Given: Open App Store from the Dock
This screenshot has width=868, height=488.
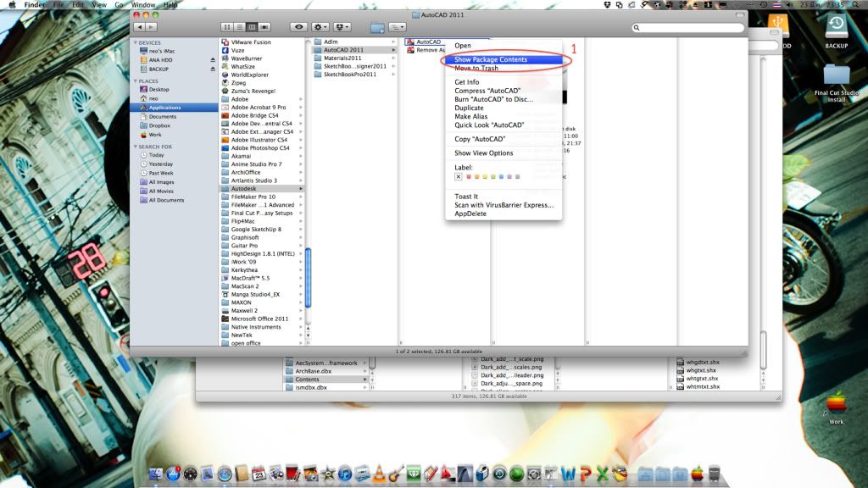Looking at the screenshot, I should point(173,474).
